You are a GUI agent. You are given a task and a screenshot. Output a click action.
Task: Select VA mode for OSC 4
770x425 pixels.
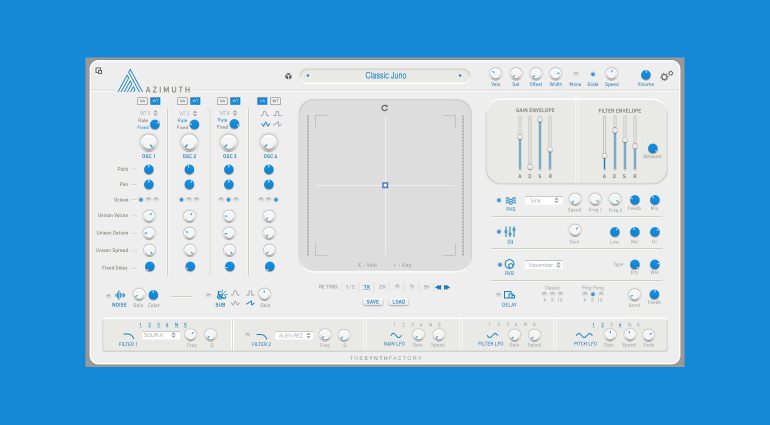click(x=262, y=101)
